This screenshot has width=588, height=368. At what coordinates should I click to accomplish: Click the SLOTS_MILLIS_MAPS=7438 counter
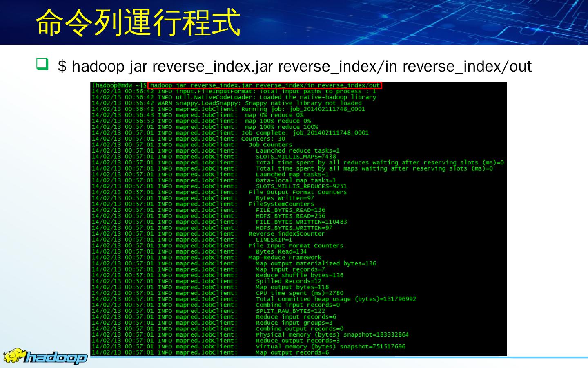pyautogui.click(x=296, y=157)
